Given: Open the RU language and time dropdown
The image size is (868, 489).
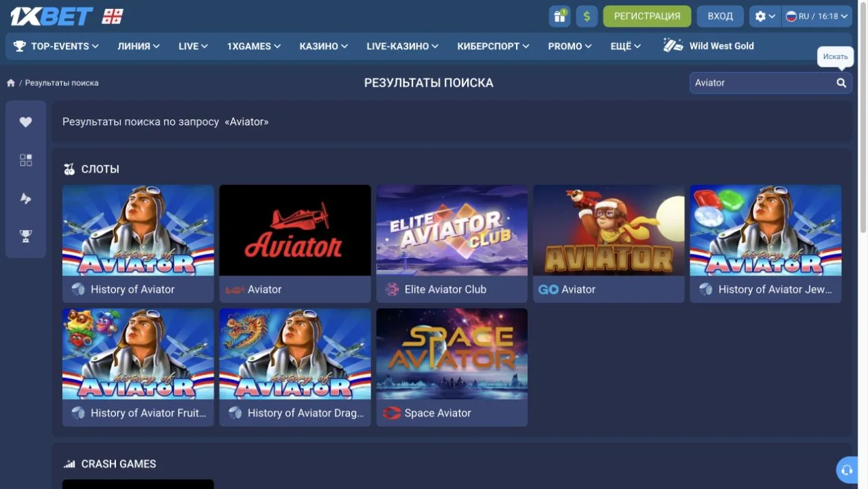Looking at the screenshot, I should pos(817,16).
